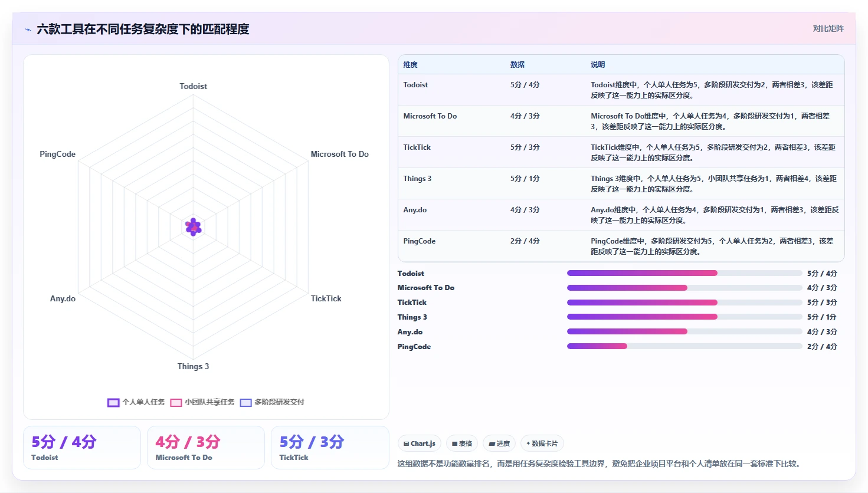The height and width of the screenshot is (493, 868).
Task: Click the PingCode radar axis label
Action: [57, 154]
